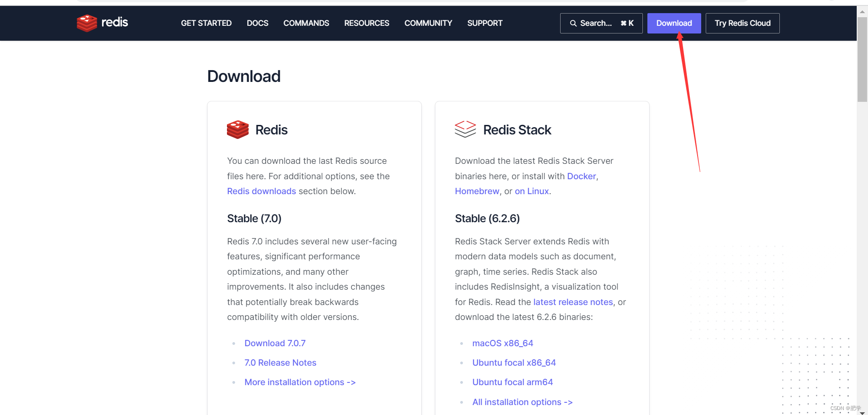
Task: Click the 'Stable (7.0)' heading
Action: point(254,218)
